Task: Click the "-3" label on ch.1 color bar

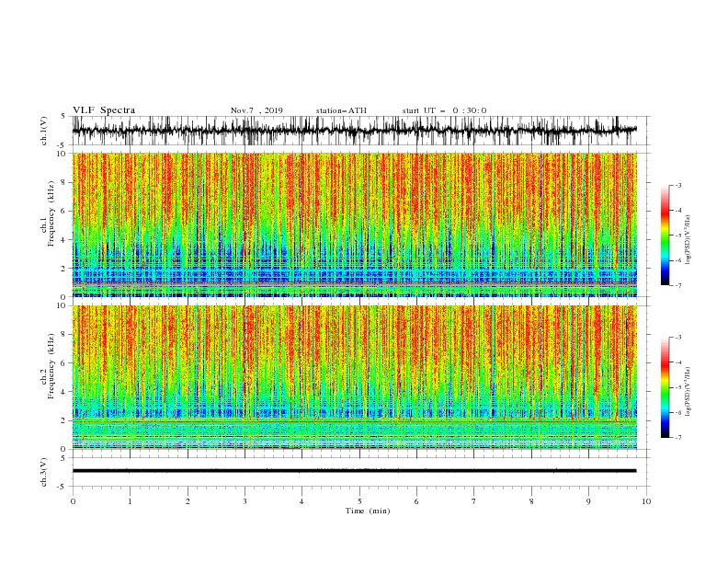Action: (x=678, y=185)
